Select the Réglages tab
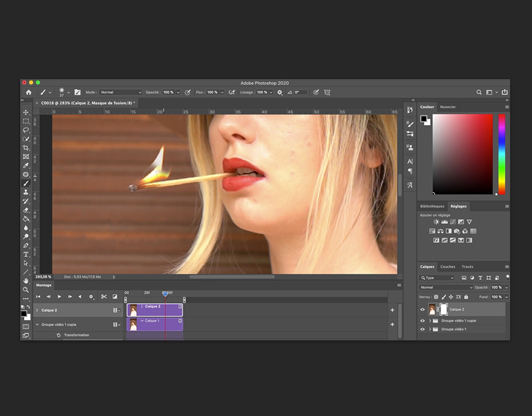Screen dimensions: 532x416 coord(458,206)
